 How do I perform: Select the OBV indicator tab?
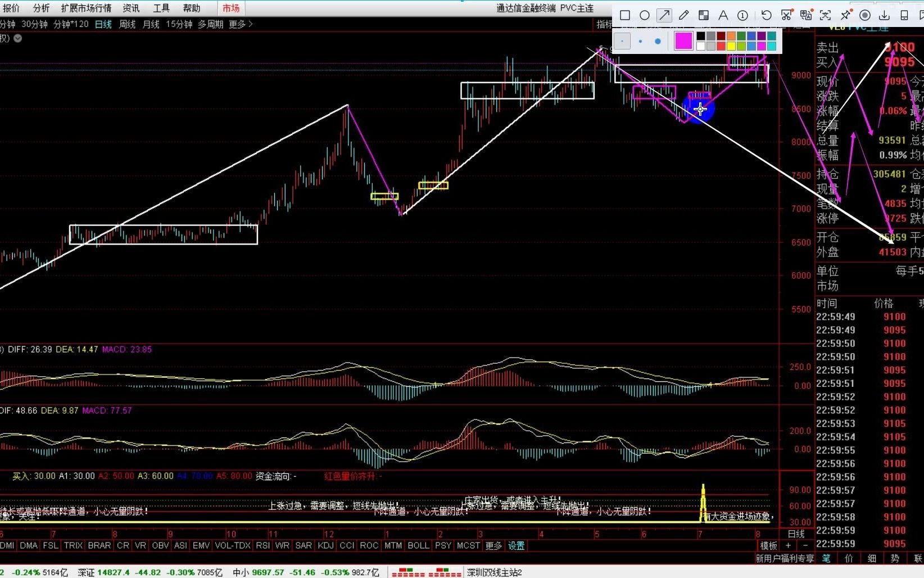160,545
